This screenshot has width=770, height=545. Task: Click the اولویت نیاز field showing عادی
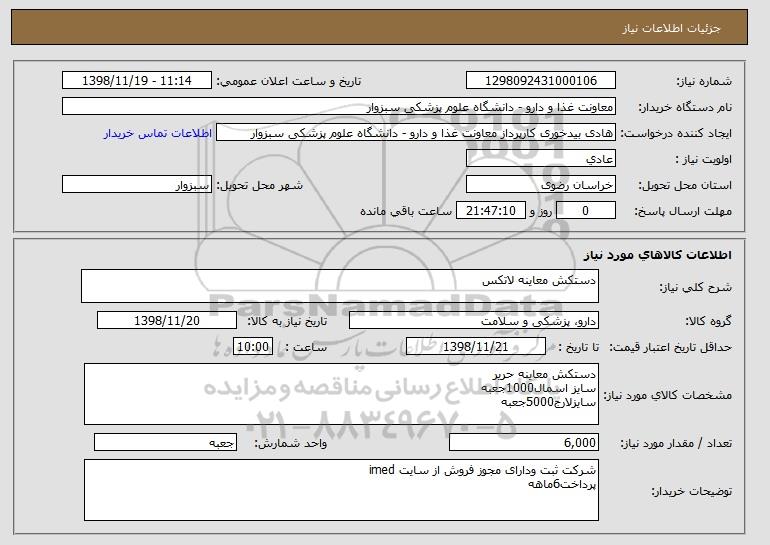point(541,159)
